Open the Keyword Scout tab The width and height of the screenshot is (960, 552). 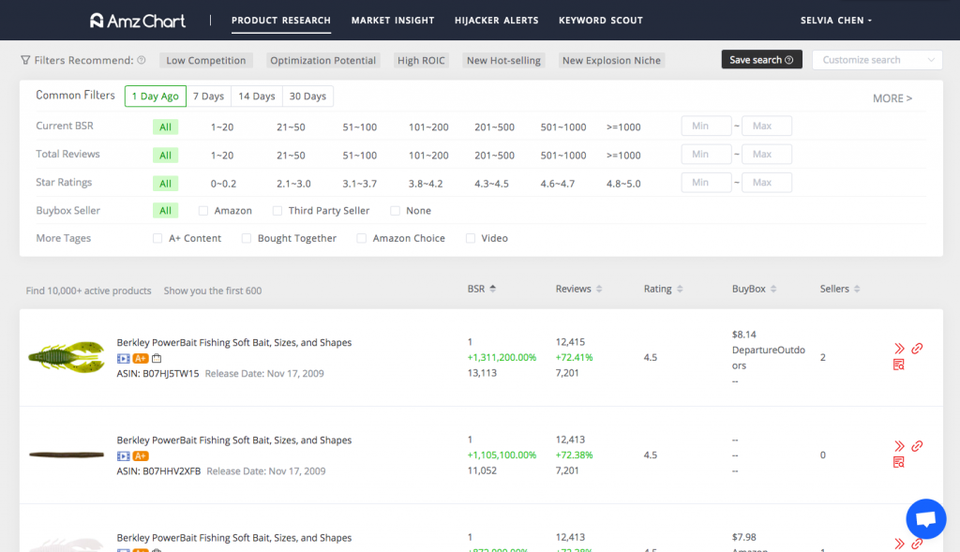pos(601,20)
